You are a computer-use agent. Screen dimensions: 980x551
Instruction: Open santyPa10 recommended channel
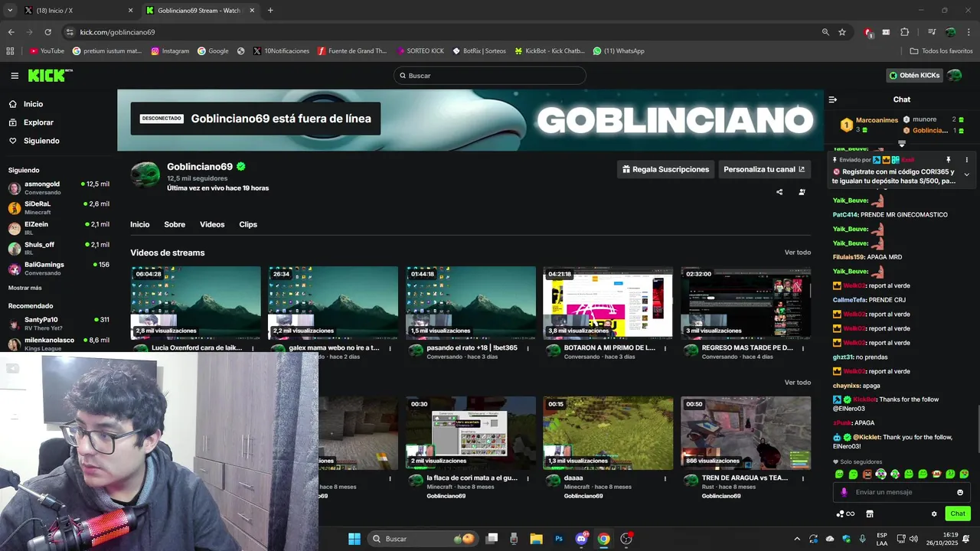tap(59, 324)
